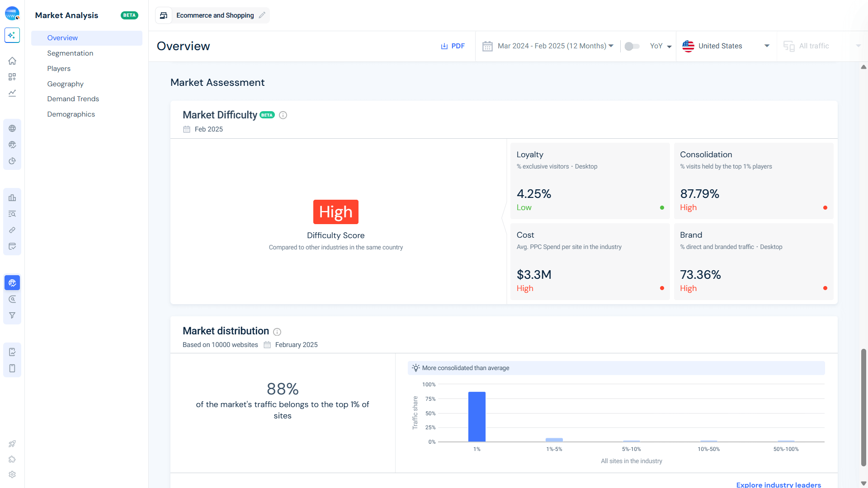Select Demographics in the sidebar menu
Image resolution: width=868 pixels, height=488 pixels.
(71, 114)
